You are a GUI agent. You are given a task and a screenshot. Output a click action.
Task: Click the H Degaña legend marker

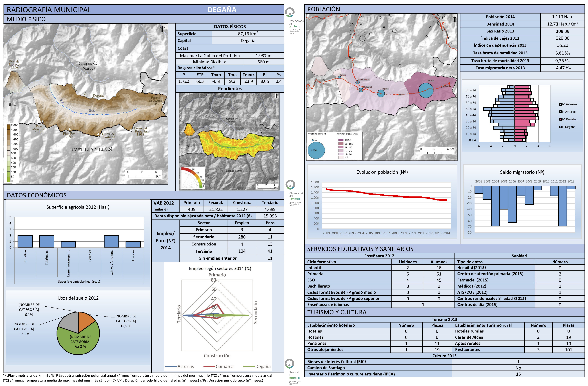pos(561,127)
